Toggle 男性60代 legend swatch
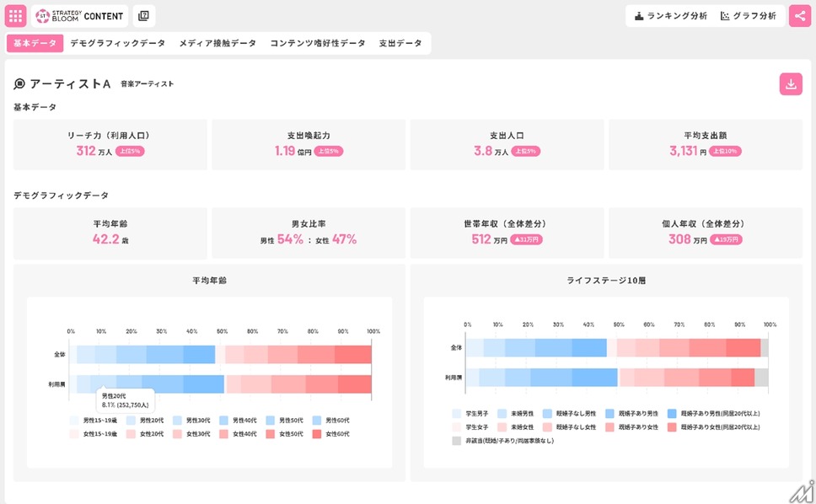The height and width of the screenshot is (504, 816). (316, 421)
